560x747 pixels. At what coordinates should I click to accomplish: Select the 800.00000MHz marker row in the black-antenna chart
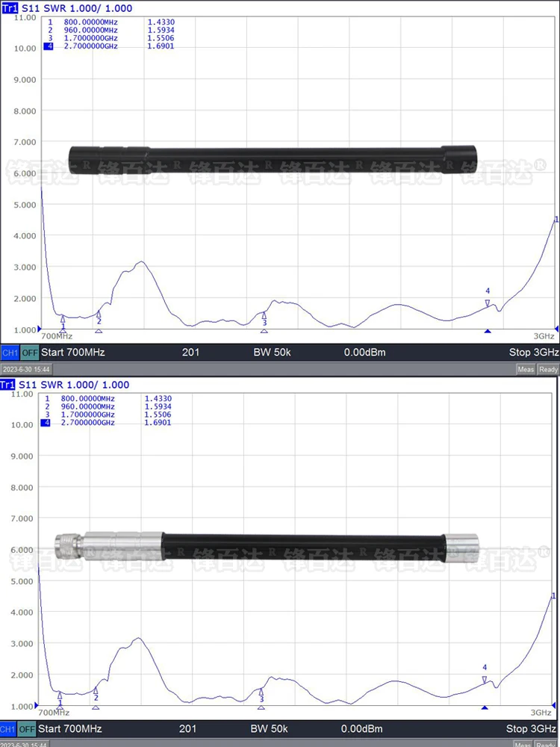point(111,22)
